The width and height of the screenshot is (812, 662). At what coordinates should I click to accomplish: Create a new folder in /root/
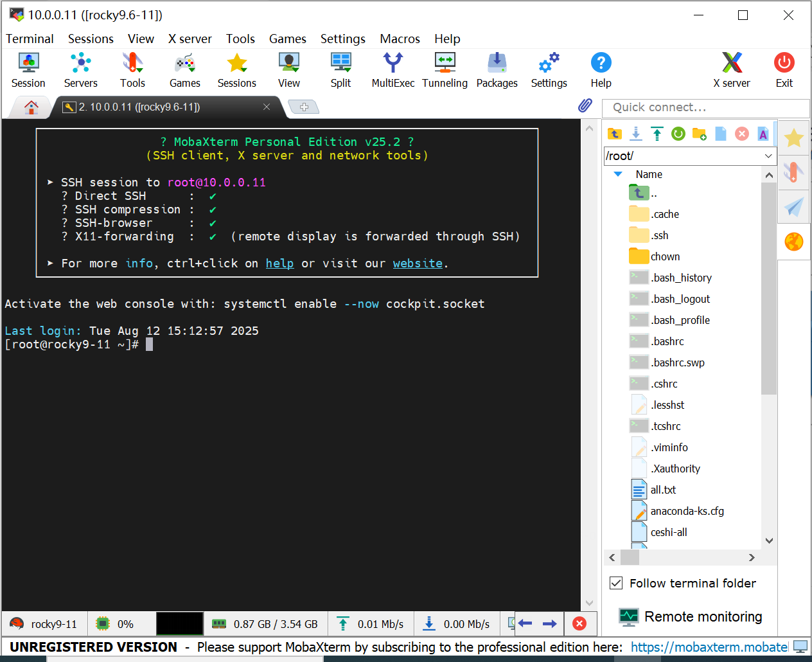tap(700, 134)
